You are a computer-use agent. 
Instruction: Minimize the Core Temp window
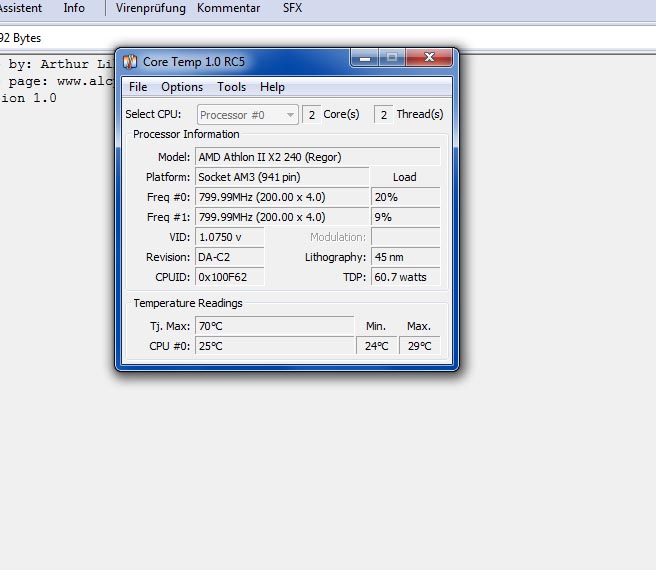365,57
